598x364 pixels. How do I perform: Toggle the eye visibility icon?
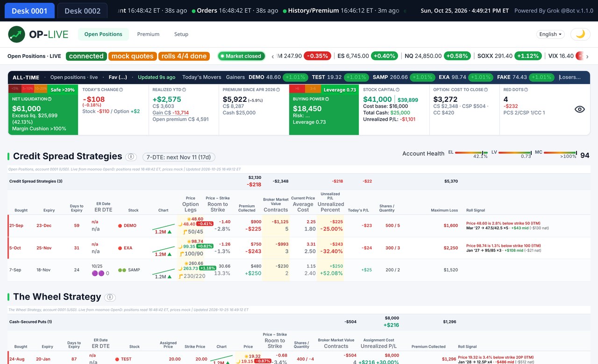click(x=579, y=109)
